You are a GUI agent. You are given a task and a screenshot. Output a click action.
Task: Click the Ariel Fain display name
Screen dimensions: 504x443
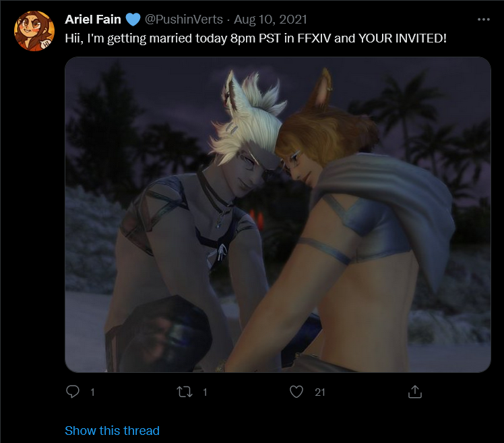click(93, 20)
